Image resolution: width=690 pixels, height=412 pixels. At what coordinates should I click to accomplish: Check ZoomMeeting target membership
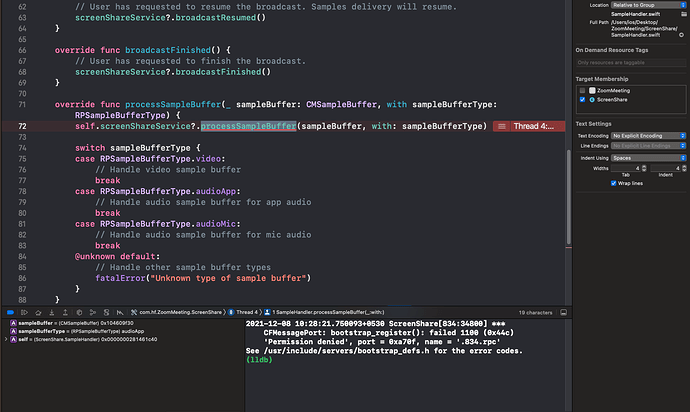point(582,91)
